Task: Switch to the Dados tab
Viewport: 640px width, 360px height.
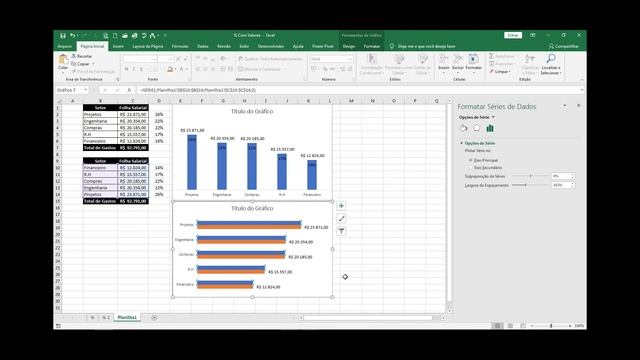Action: [203, 46]
